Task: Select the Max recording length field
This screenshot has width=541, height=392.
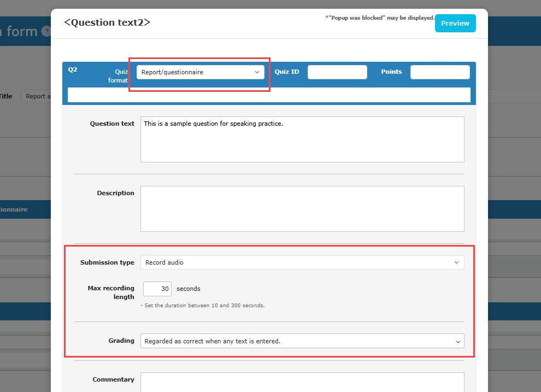Action: pyautogui.click(x=157, y=289)
